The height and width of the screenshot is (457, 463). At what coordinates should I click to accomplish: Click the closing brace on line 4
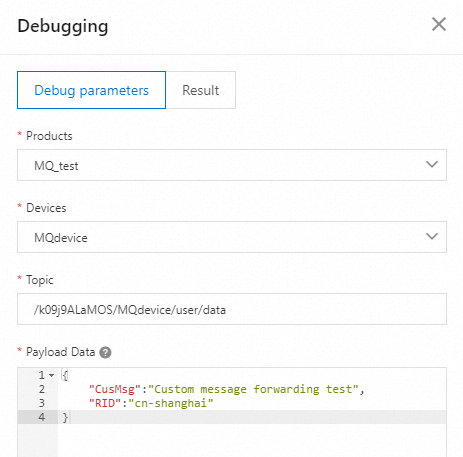(65, 417)
